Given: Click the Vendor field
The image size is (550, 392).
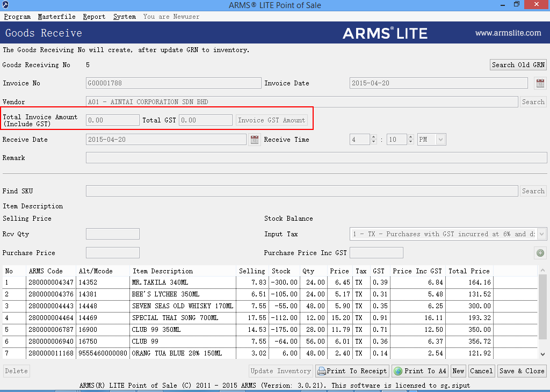Looking at the screenshot, I should pyautogui.click(x=302, y=102).
